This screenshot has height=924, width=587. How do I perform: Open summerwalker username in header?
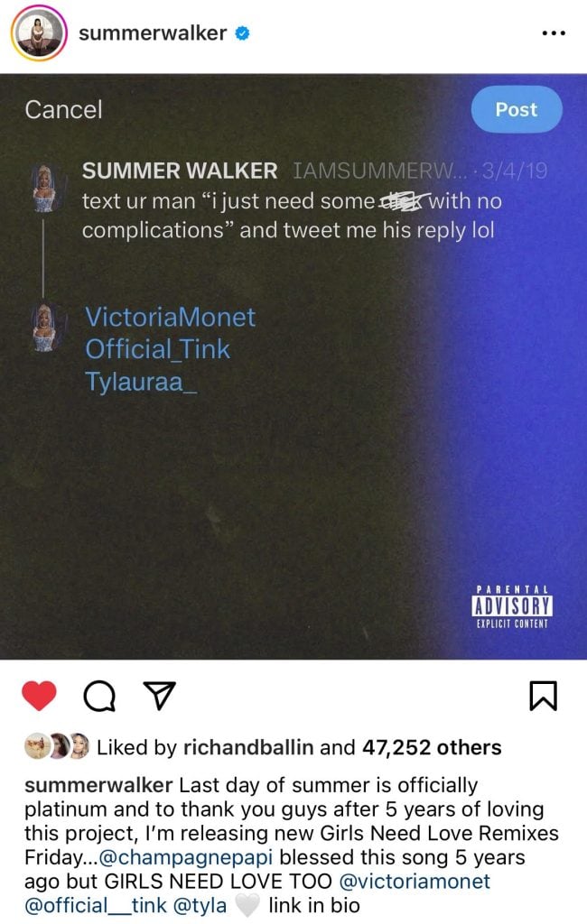point(153,33)
